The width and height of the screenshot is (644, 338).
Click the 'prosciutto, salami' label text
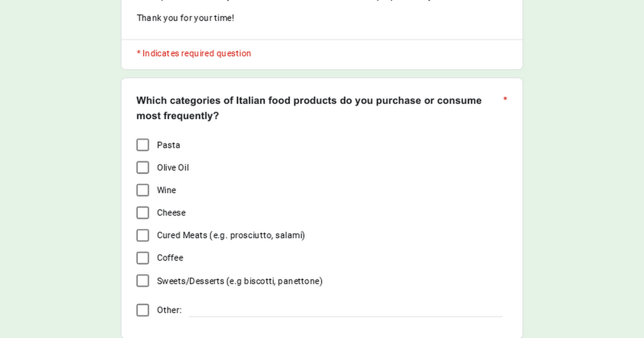coord(266,236)
